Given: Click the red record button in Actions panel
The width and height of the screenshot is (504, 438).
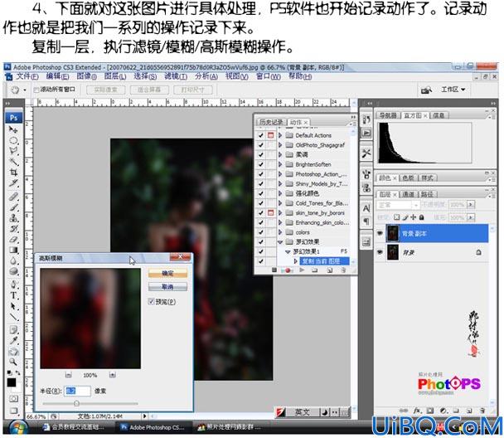Looking at the screenshot, I should [288, 270].
